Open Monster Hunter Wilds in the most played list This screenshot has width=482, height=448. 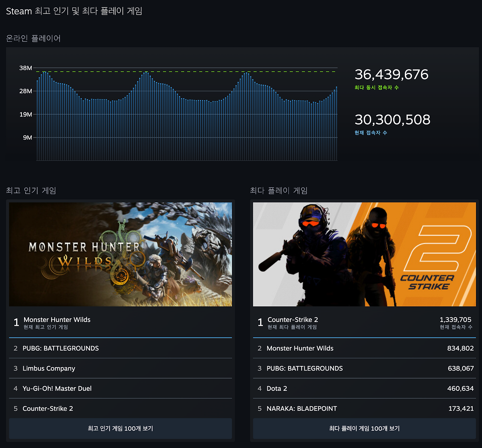[365, 348]
